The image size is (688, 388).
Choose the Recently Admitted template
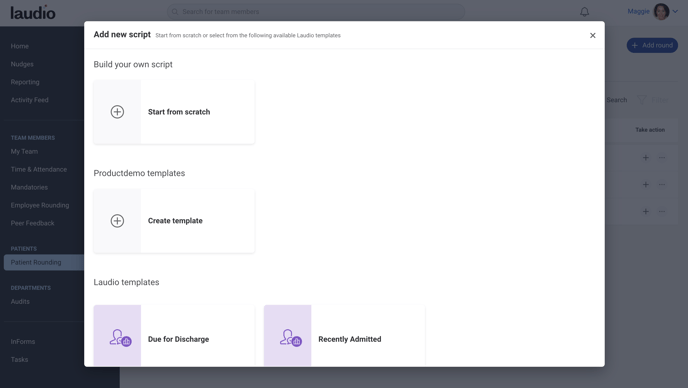344,336
